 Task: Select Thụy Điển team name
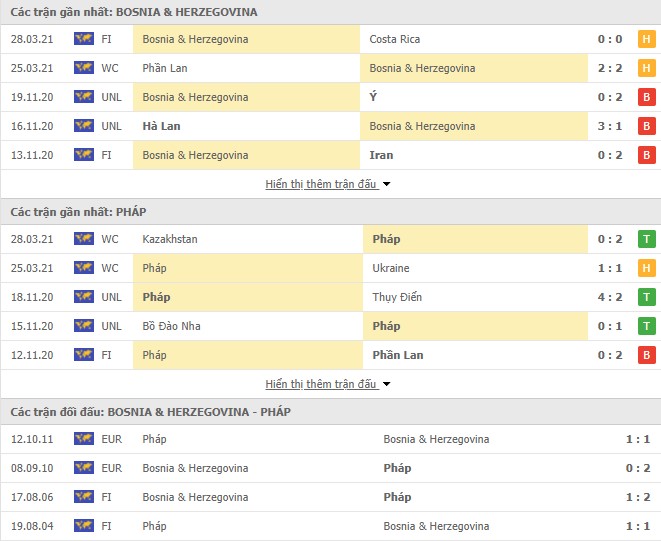tap(397, 297)
